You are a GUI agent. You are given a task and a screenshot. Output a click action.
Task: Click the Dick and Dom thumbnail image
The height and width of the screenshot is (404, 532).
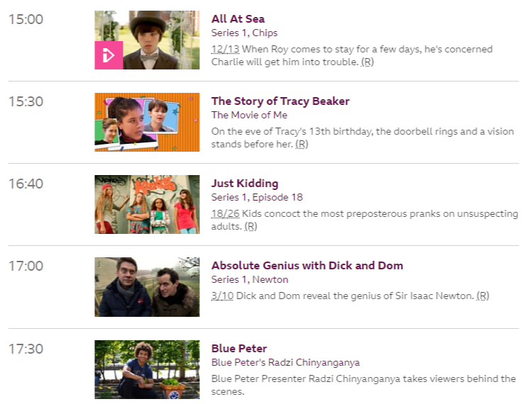coord(147,287)
